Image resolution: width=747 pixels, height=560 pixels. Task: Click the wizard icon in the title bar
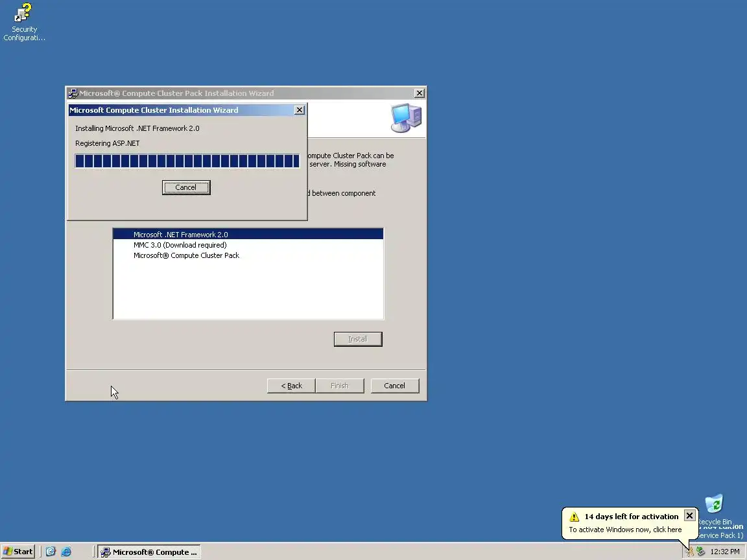tap(73, 93)
